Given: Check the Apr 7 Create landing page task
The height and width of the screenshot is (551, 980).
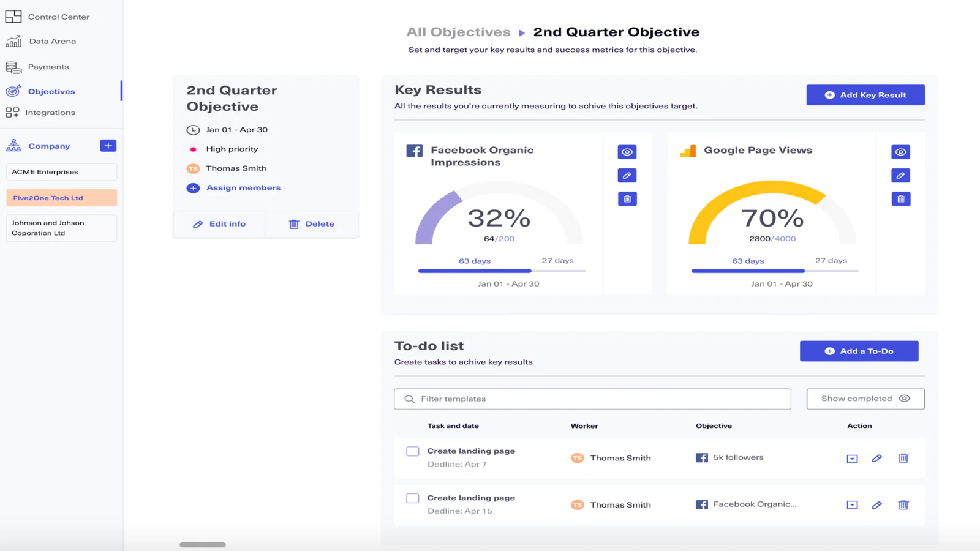Looking at the screenshot, I should pos(413,451).
